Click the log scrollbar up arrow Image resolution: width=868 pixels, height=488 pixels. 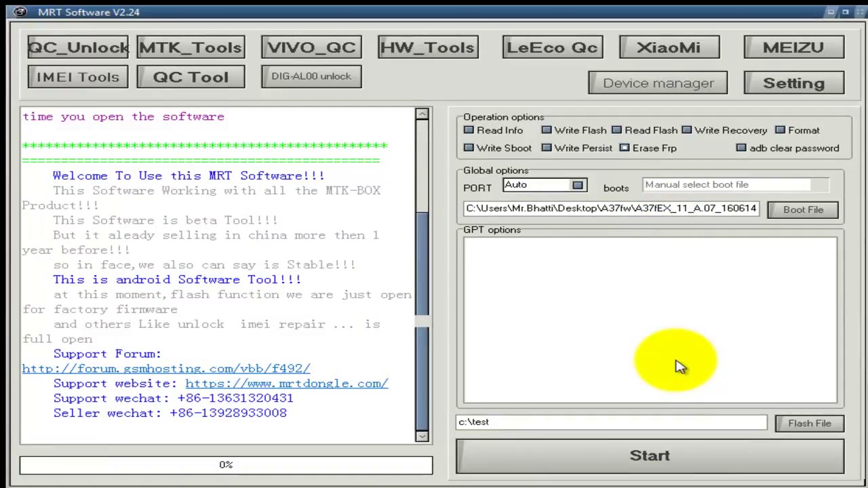point(422,114)
